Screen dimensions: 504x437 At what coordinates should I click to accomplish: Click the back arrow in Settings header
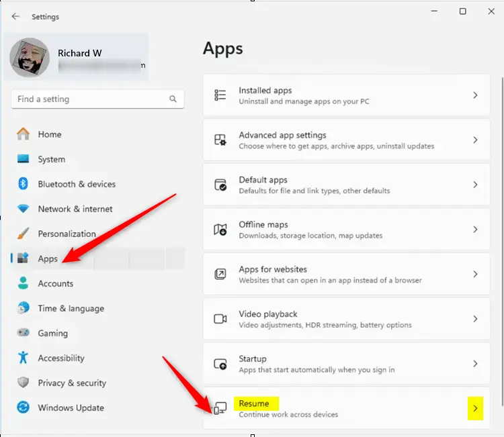coord(15,16)
